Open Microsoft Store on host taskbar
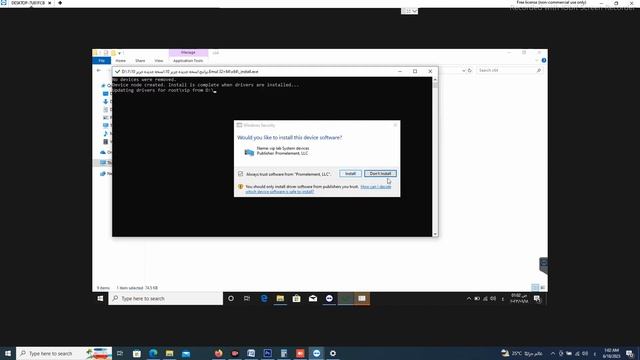This screenshot has height=360, width=640. click(x=137, y=353)
